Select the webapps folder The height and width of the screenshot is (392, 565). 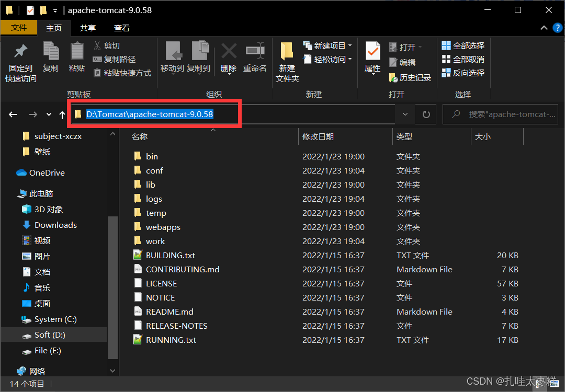point(157,227)
